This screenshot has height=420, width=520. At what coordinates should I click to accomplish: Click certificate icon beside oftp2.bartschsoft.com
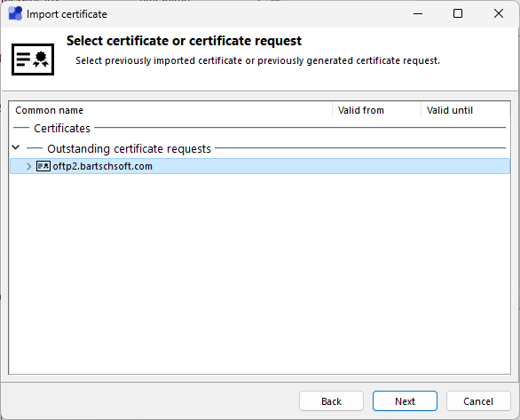pyautogui.click(x=43, y=166)
